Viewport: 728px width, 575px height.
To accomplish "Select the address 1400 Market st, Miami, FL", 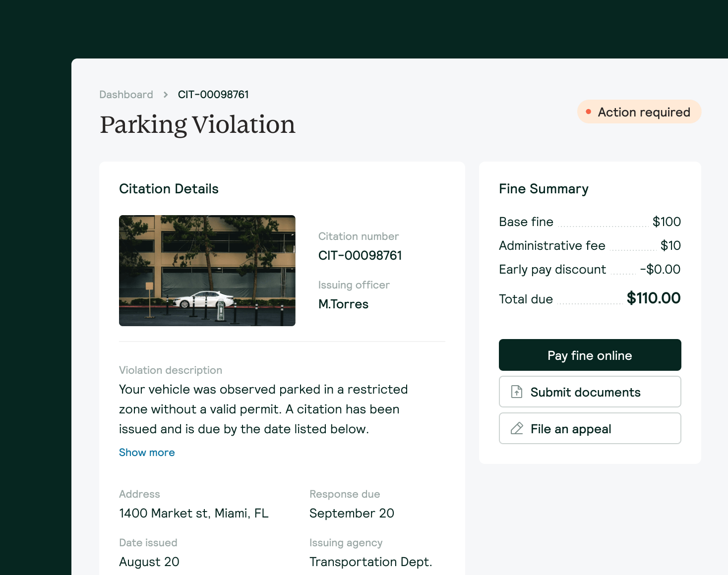I will tap(194, 513).
